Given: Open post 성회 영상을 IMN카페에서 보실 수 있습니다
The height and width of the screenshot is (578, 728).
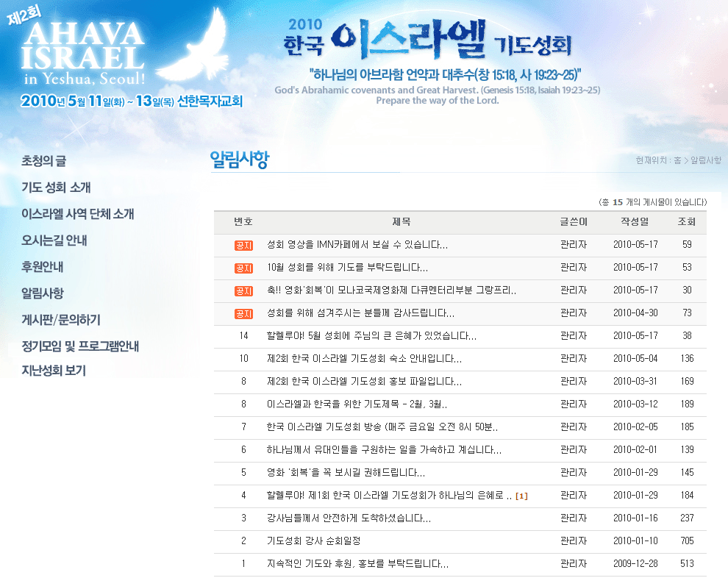Looking at the screenshot, I should [x=357, y=245].
